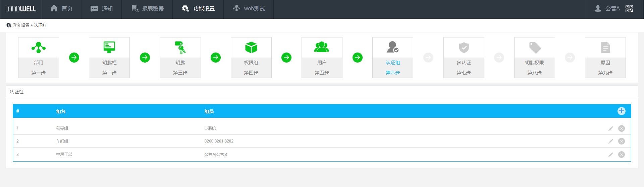This screenshot has width=644, height=187.
Task: Open the web测试 menu item
Action: click(x=249, y=9)
